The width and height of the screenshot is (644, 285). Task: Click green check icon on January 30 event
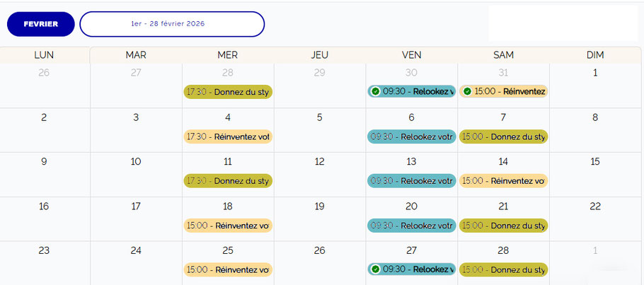click(375, 91)
